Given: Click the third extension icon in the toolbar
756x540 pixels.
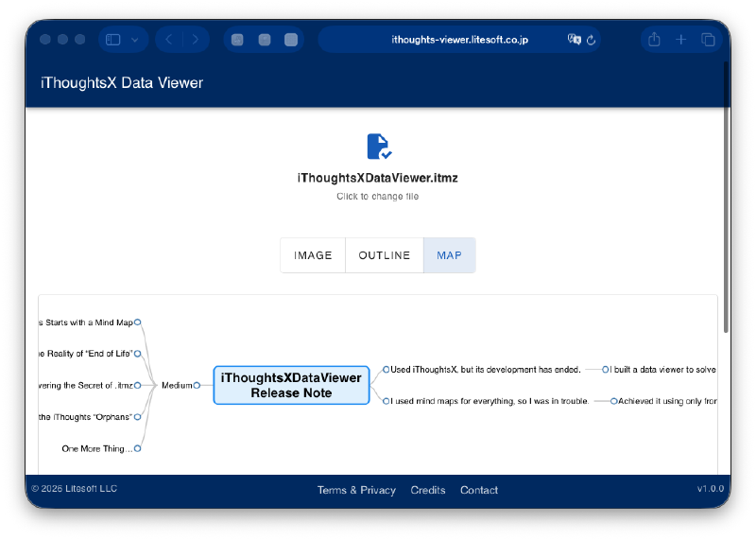Looking at the screenshot, I should (291, 40).
